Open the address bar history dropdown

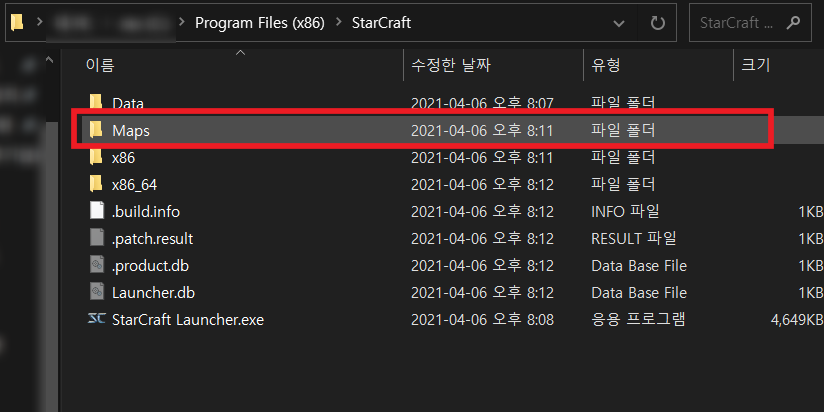coord(619,23)
